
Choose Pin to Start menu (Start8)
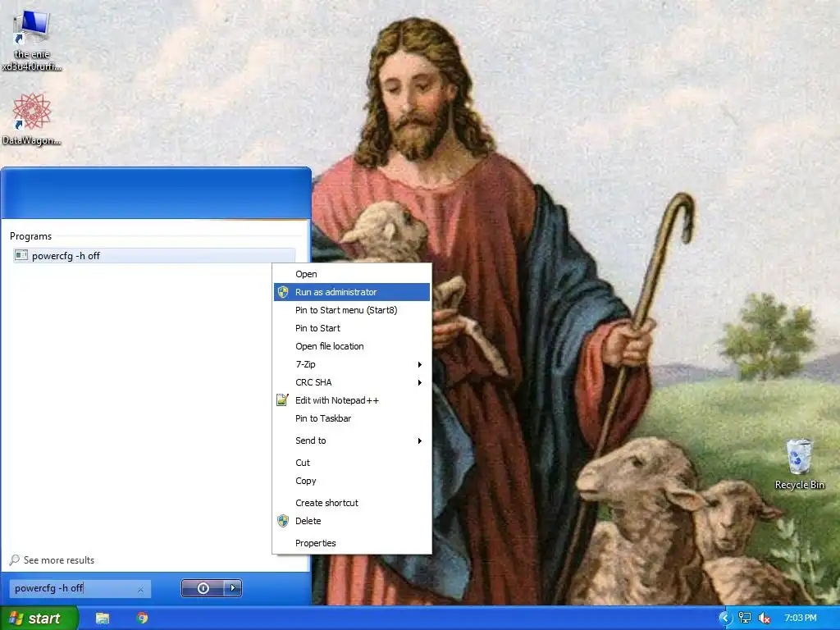(352, 310)
